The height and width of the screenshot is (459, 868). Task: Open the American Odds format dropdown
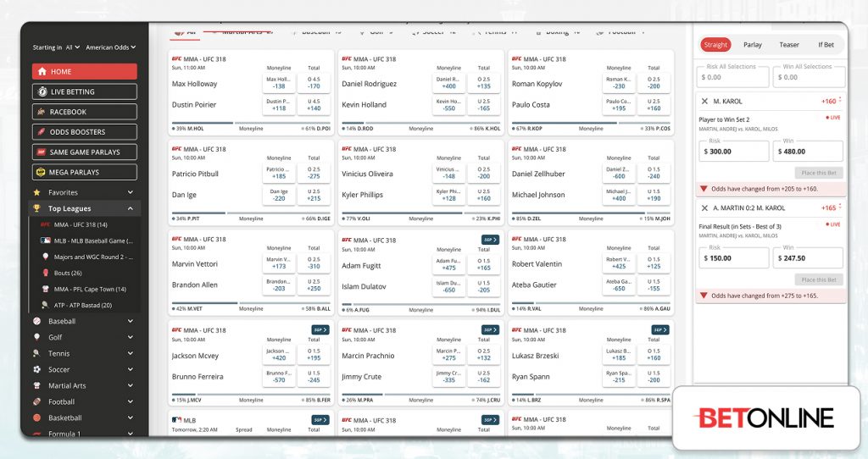[x=111, y=47]
